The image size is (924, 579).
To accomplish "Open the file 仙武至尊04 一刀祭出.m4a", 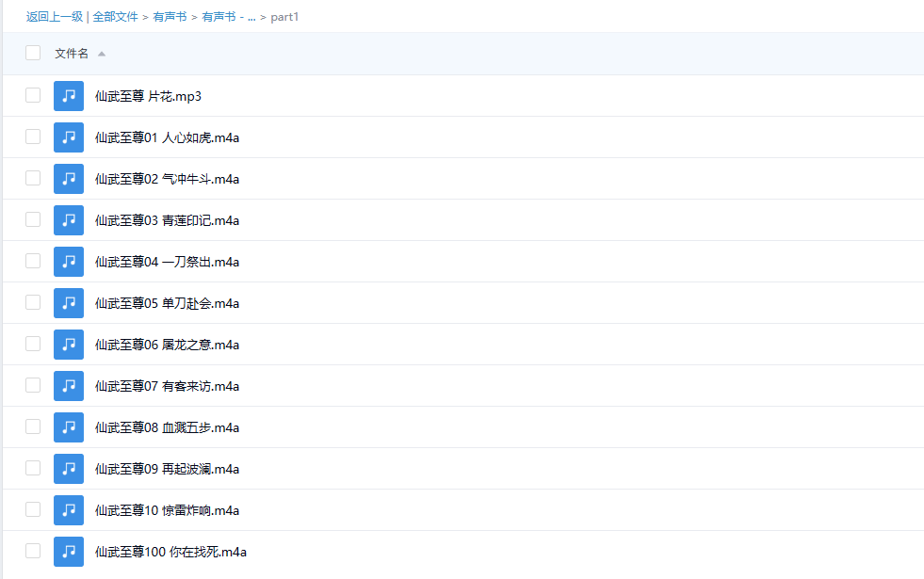I will point(167,262).
